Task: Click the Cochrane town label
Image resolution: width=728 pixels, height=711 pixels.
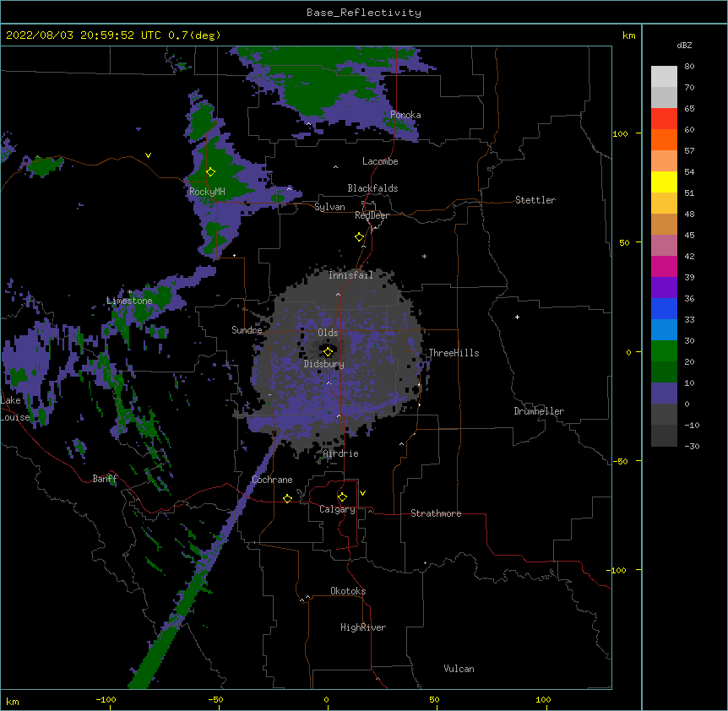Action: point(272,480)
